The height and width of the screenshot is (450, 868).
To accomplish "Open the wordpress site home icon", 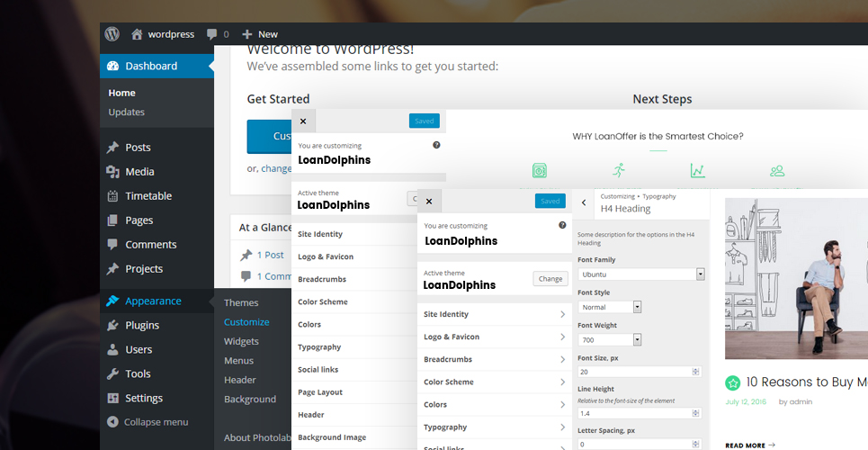I will 137,34.
